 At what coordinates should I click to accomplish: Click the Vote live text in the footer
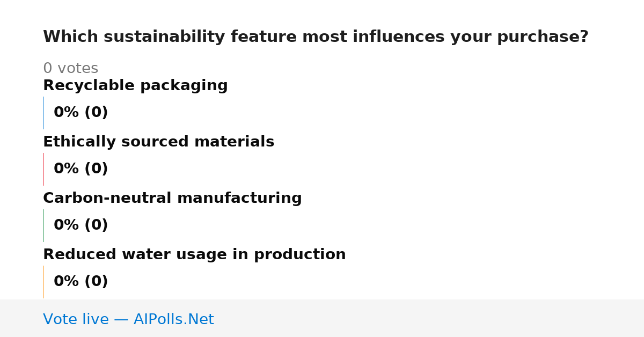(x=76, y=319)
